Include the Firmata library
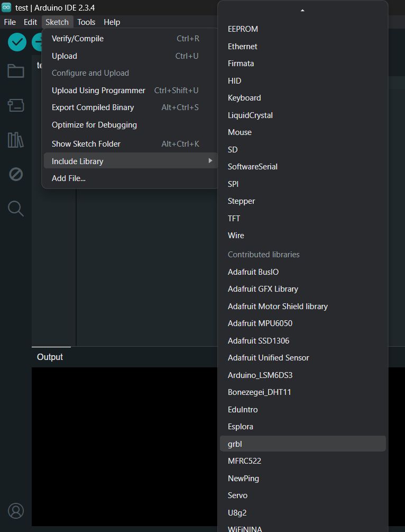The width and height of the screenshot is (405, 532). [x=302, y=64]
